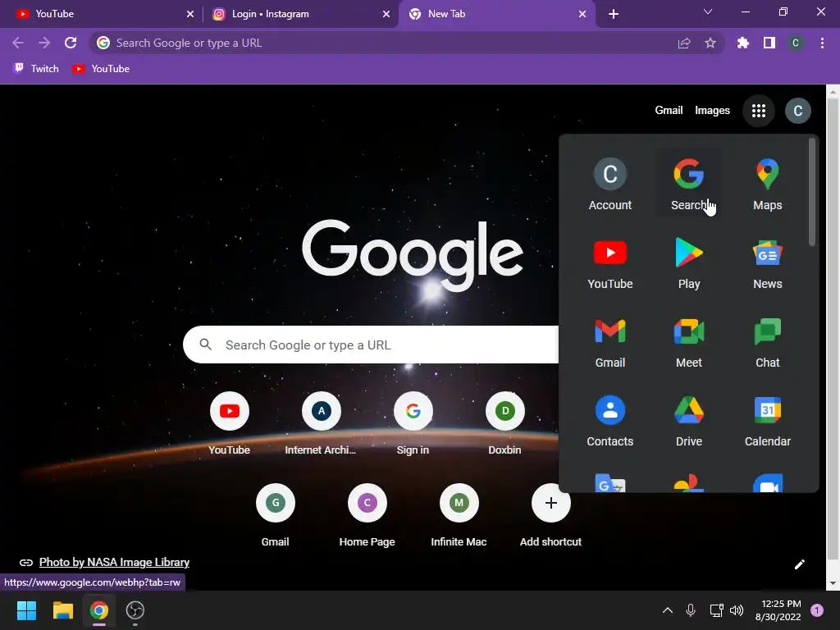Toggle the Chrome side panel
This screenshot has width=840, height=630.
[769, 43]
